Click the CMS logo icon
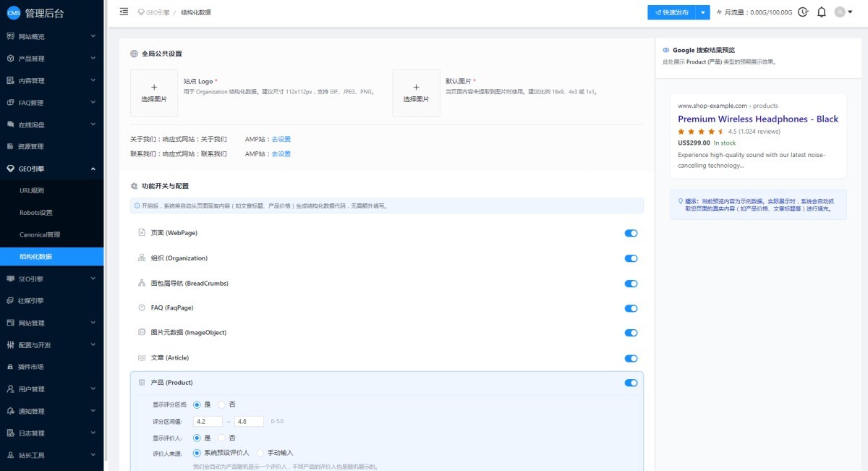Viewport: 868px width, 471px height. pyautogui.click(x=13, y=13)
